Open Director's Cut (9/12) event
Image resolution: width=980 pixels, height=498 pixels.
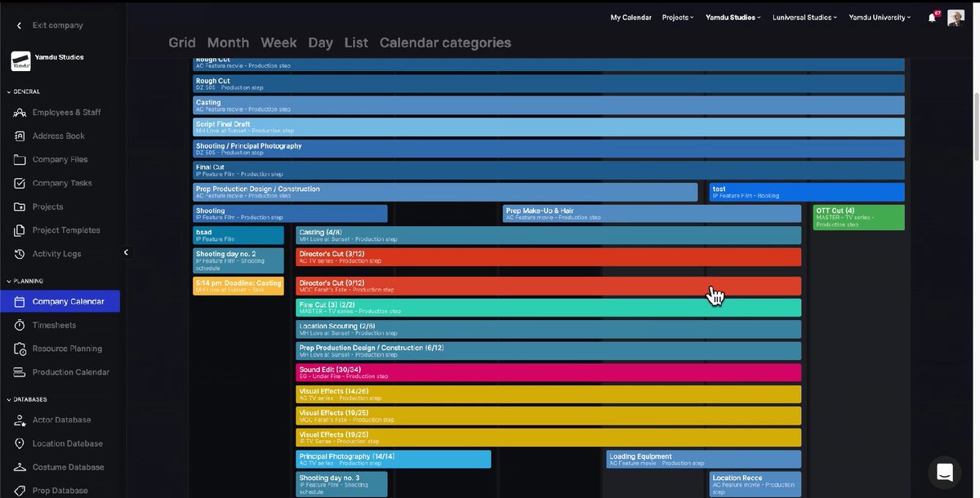(548, 286)
